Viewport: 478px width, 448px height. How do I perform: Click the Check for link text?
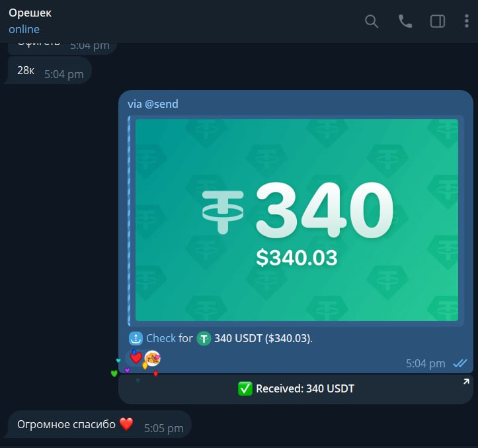(169, 338)
